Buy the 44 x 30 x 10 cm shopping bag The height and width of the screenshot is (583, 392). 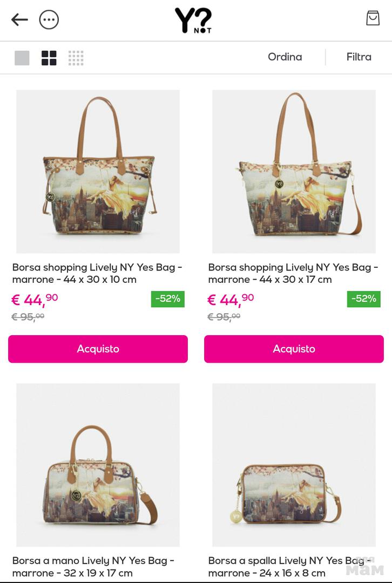(98, 349)
